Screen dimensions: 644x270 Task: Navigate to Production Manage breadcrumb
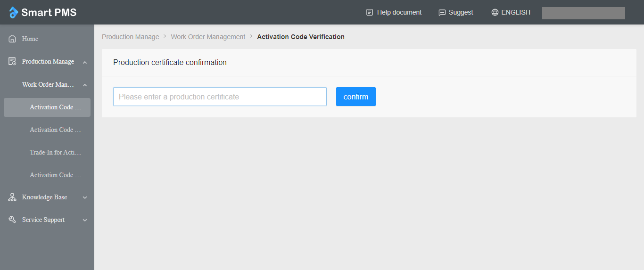click(x=130, y=37)
